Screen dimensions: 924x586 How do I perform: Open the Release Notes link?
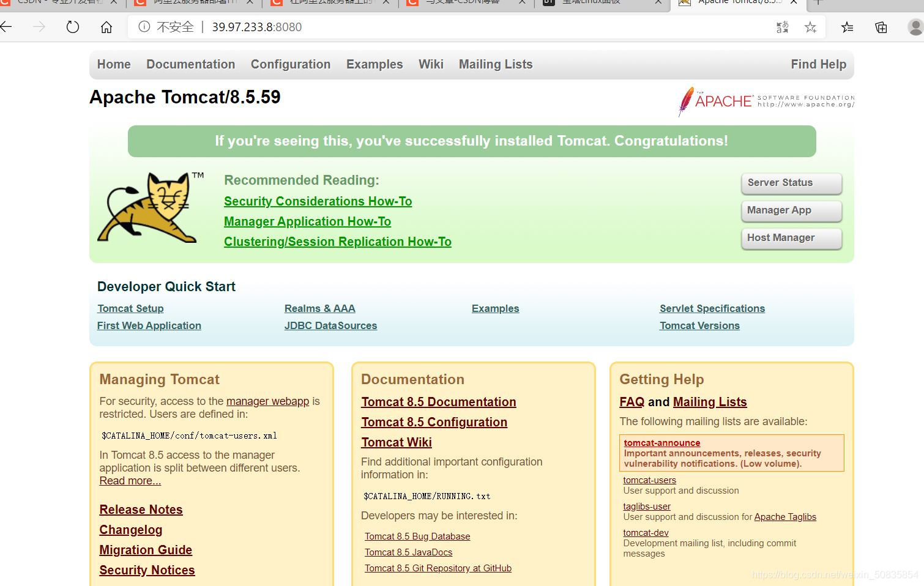pyautogui.click(x=141, y=510)
